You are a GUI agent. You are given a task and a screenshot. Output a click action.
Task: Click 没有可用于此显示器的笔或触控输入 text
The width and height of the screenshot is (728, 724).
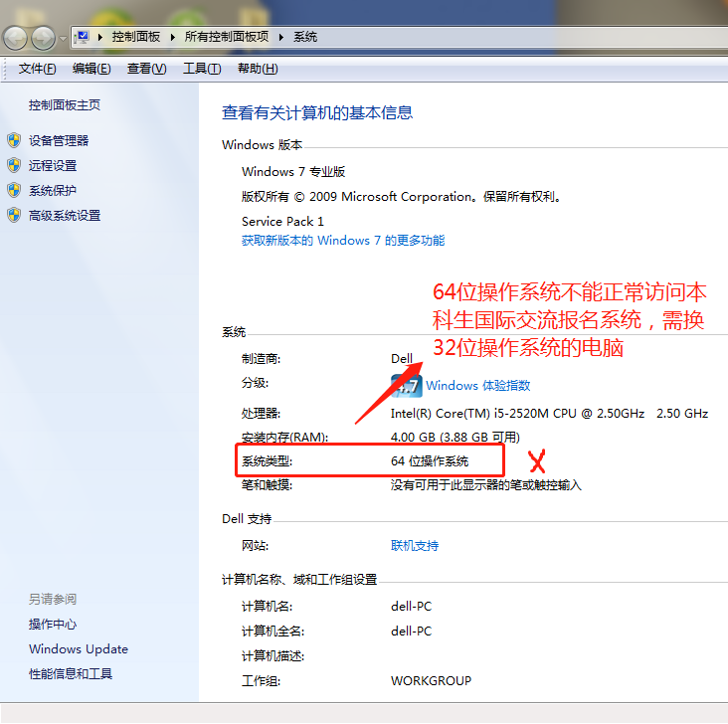pos(486,485)
